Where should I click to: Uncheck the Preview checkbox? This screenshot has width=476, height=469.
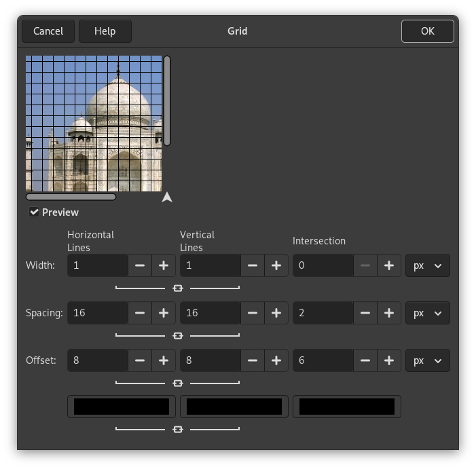tap(34, 212)
